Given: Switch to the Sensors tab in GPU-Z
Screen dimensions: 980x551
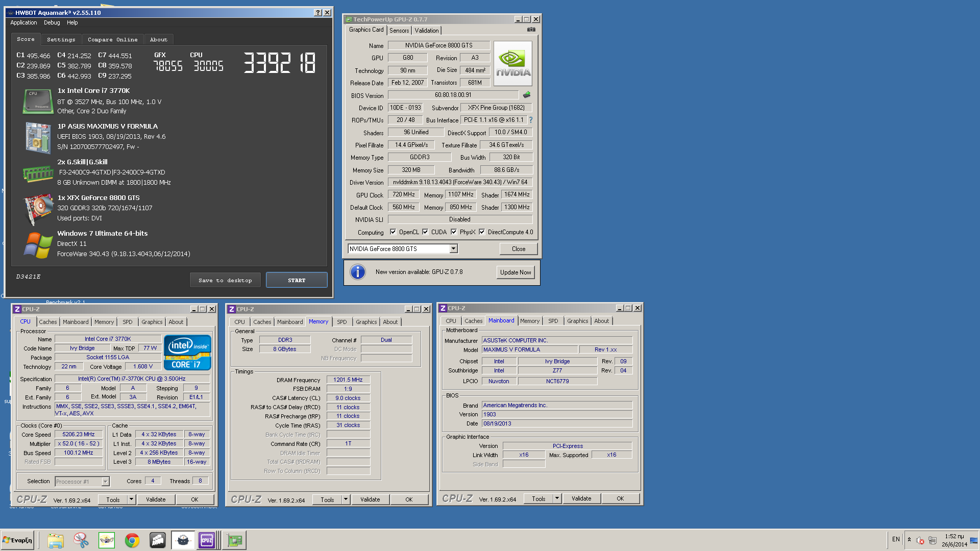Looking at the screenshot, I should (399, 31).
